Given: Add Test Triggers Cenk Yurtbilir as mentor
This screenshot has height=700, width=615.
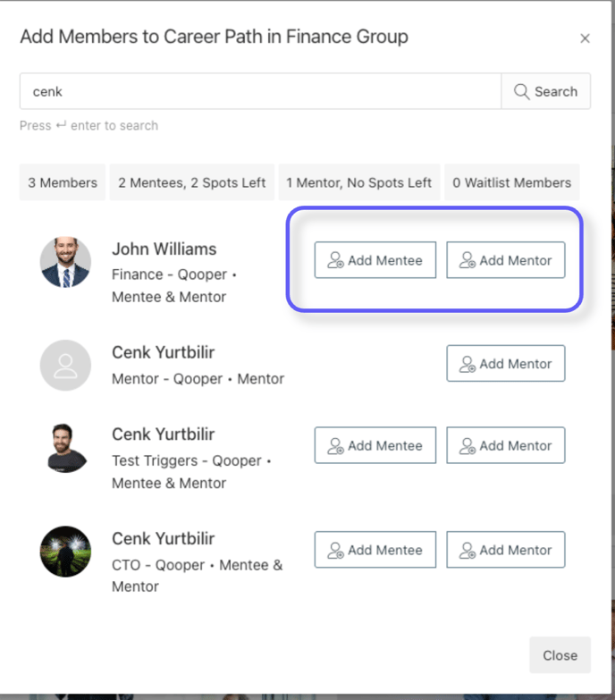Looking at the screenshot, I should [x=506, y=445].
